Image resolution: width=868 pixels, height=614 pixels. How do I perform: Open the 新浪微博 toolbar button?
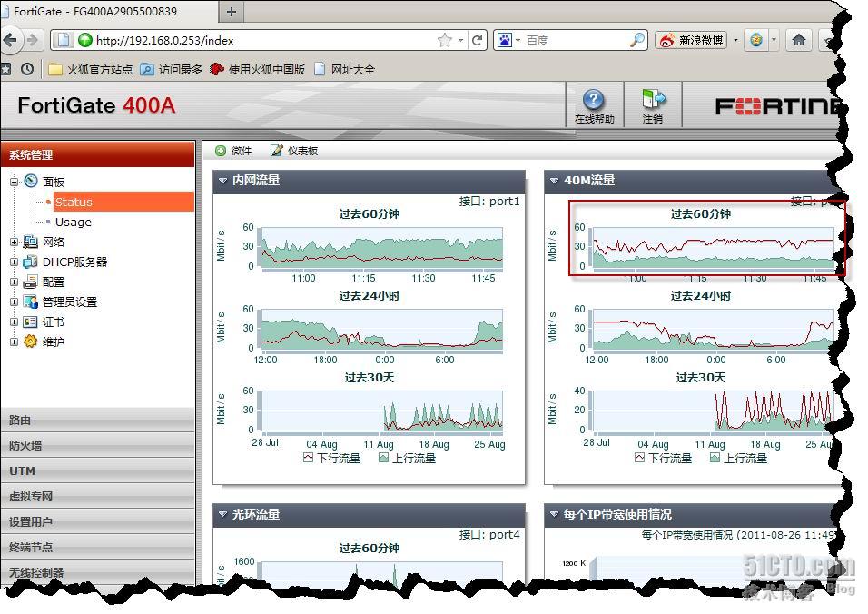(691, 40)
